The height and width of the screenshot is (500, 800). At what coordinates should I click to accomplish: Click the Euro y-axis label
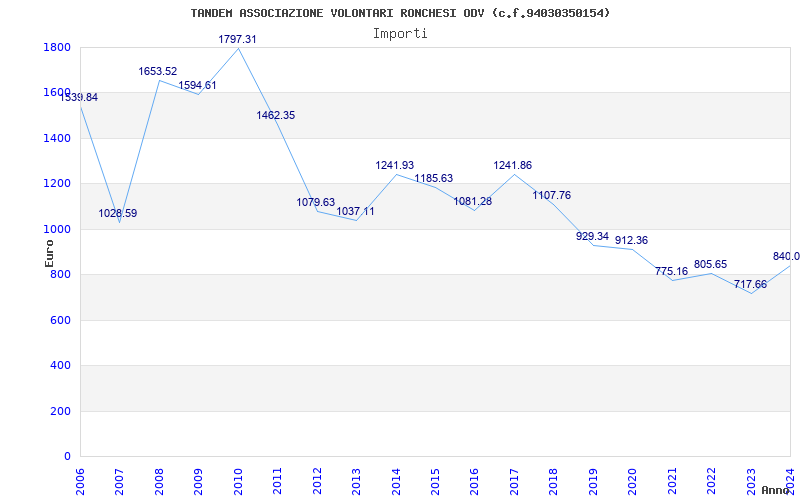49,253
